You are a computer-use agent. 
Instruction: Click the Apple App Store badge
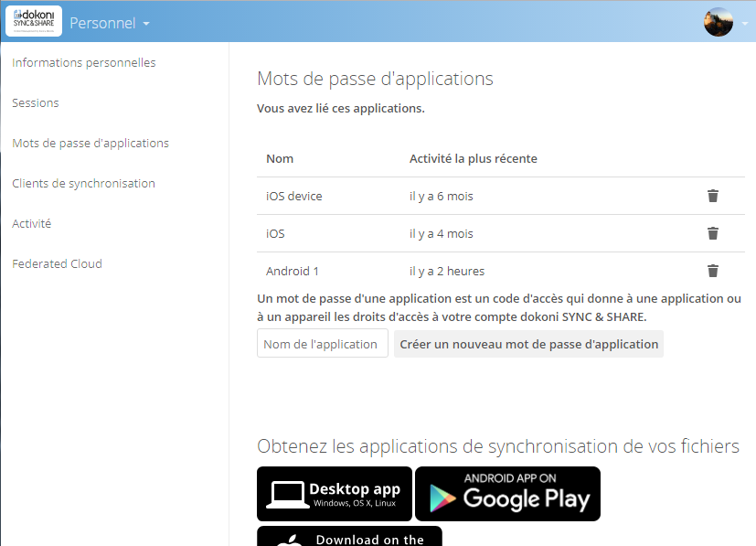[x=349, y=536]
